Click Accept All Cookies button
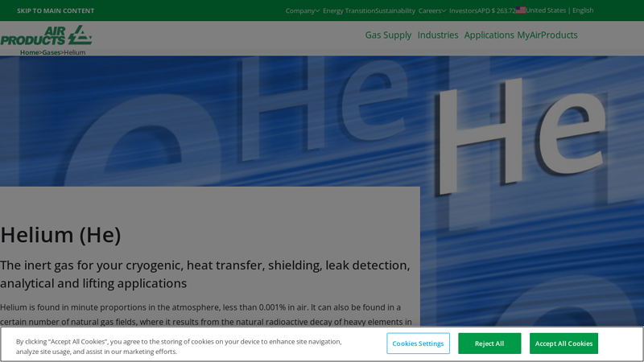The height and width of the screenshot is (362, 644). 563,343
